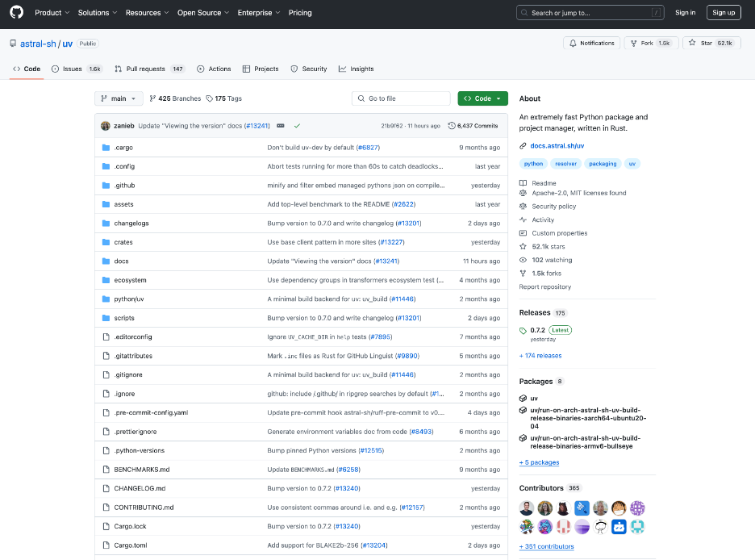Fork the repository with Fork button
Viewport: 755px width, 560px height.
point(651,43)
